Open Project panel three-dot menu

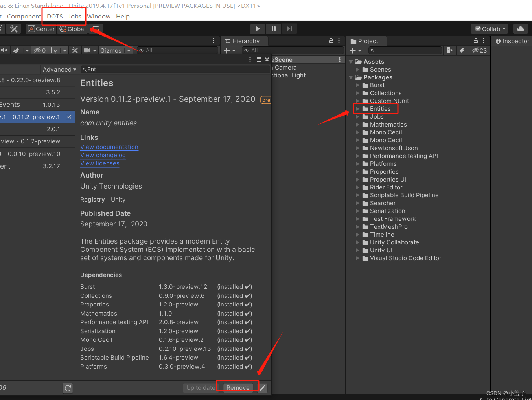point(484,40)
